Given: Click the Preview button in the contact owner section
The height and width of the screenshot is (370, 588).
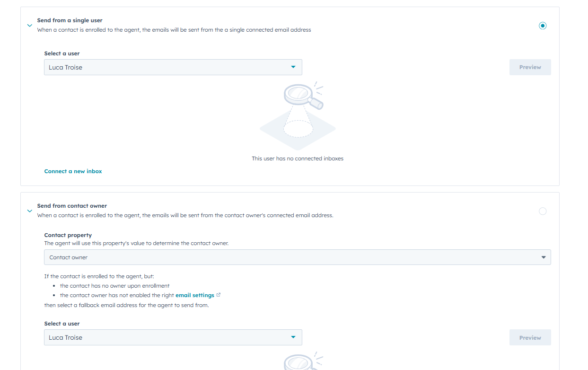Looking at the screenshot, I should click(530, 337).
